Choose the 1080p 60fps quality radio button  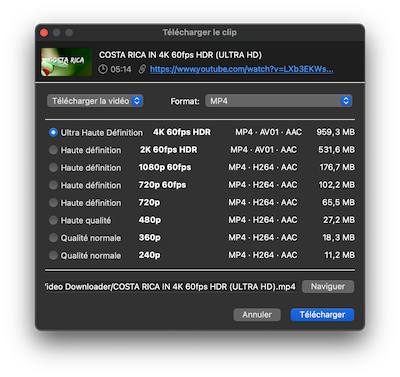(x=53, y=167)
